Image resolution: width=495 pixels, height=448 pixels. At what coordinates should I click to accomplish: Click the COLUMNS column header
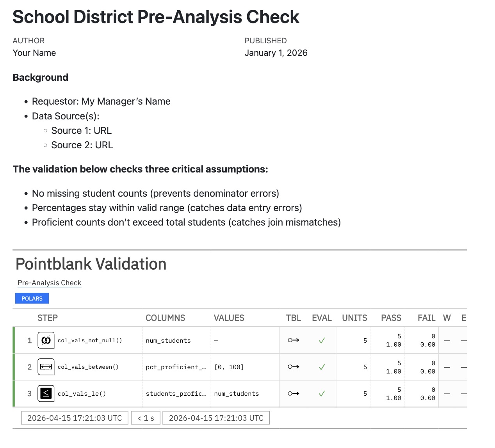tap(166, 318)
